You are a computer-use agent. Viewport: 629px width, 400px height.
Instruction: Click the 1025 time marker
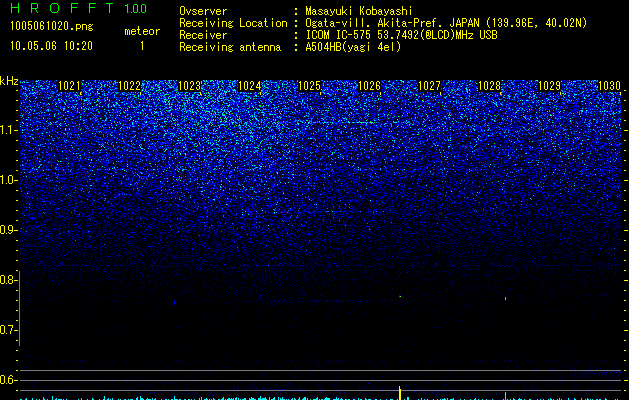click(309, 86)
